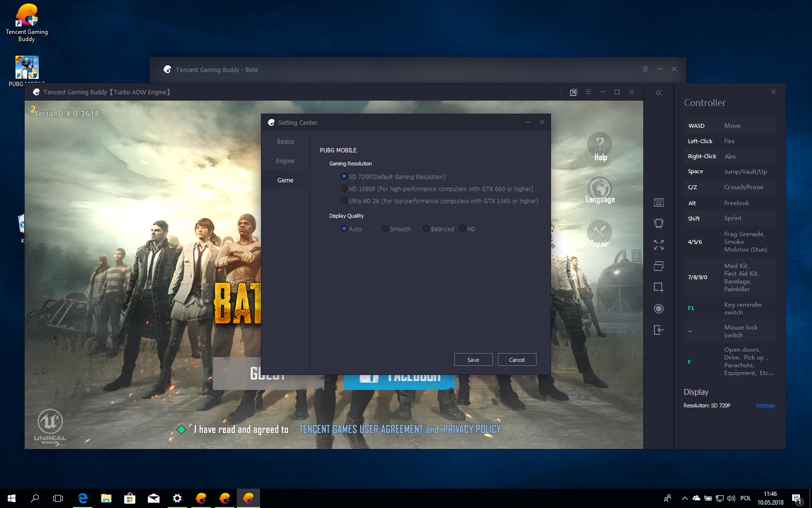Open hamburger menu of Beta window

[645, 69]
